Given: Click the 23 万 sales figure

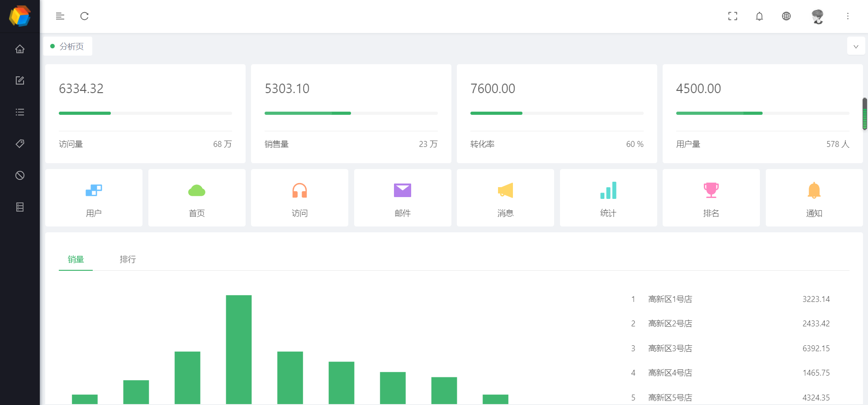Looking at the screenshot, I should point(428,144).
